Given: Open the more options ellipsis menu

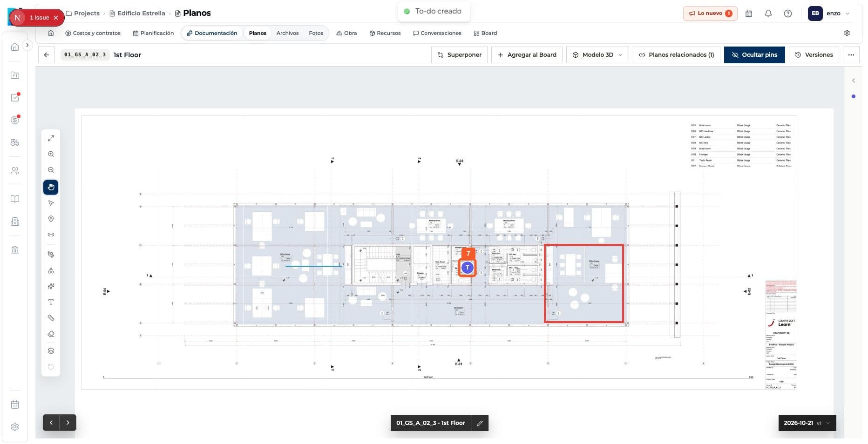Looking at the screenshot, I should pos(851,55).
